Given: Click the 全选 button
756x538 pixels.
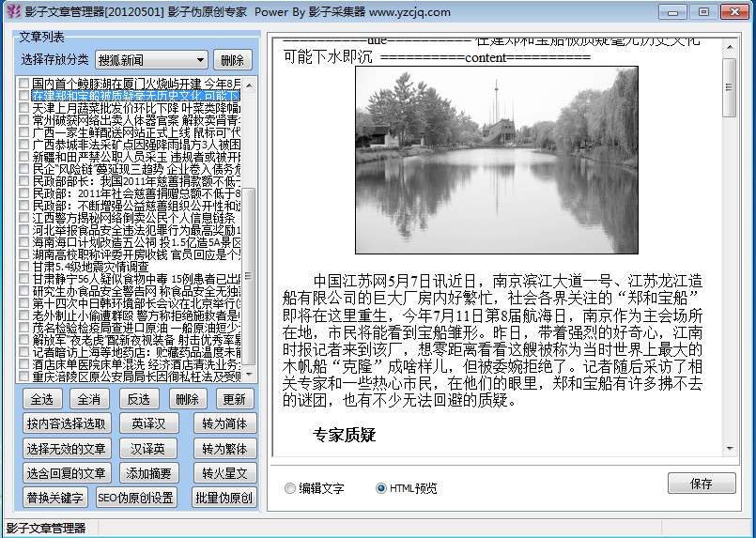Looking at the screenshot, I should point(42,399).
